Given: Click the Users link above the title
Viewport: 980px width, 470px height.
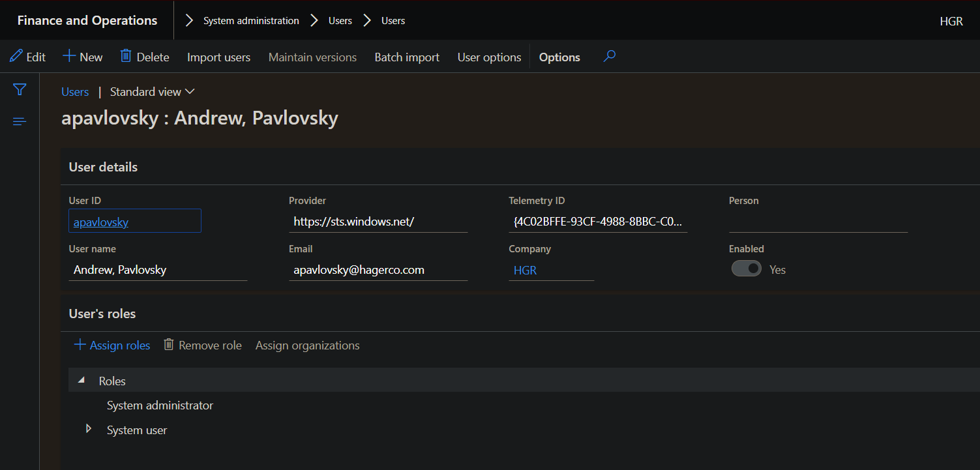Looking at the screenshot, I should pyautogui.click(x=75, y=92).
